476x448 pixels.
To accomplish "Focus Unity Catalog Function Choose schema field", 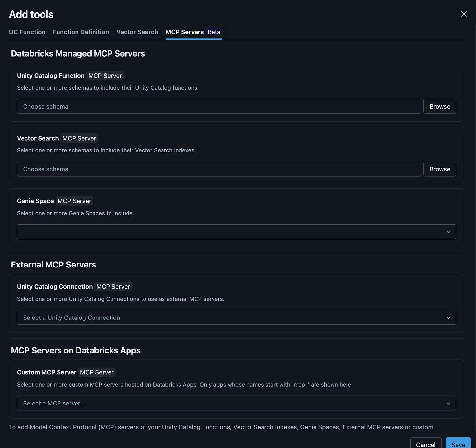I will click(219, 106).
